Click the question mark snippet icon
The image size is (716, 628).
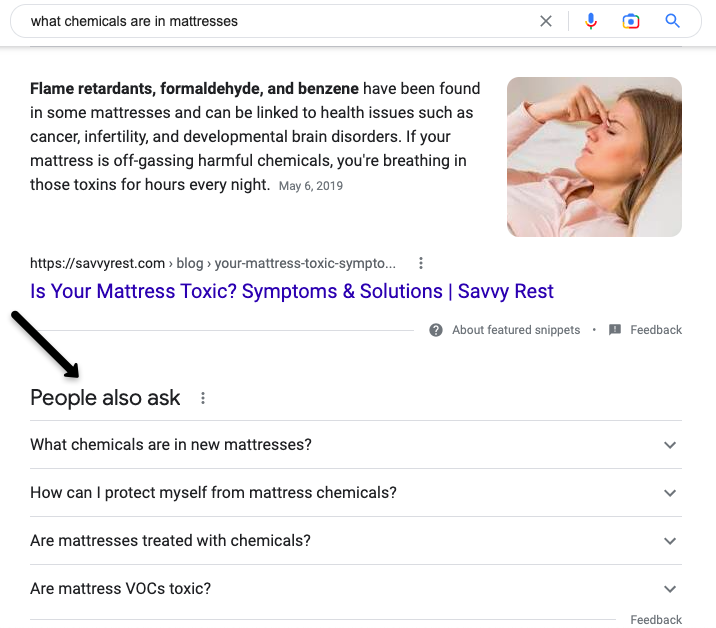pos(436,330)
